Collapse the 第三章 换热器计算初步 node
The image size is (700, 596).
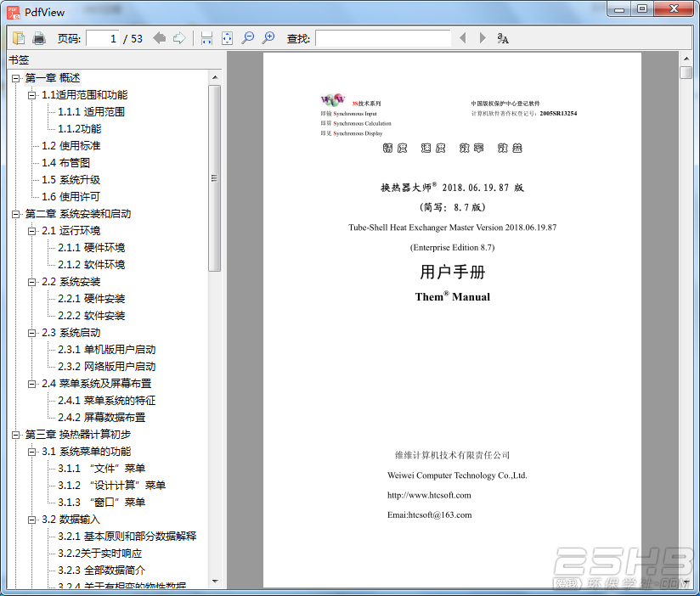pyautogui.click(x=15, y=435)
